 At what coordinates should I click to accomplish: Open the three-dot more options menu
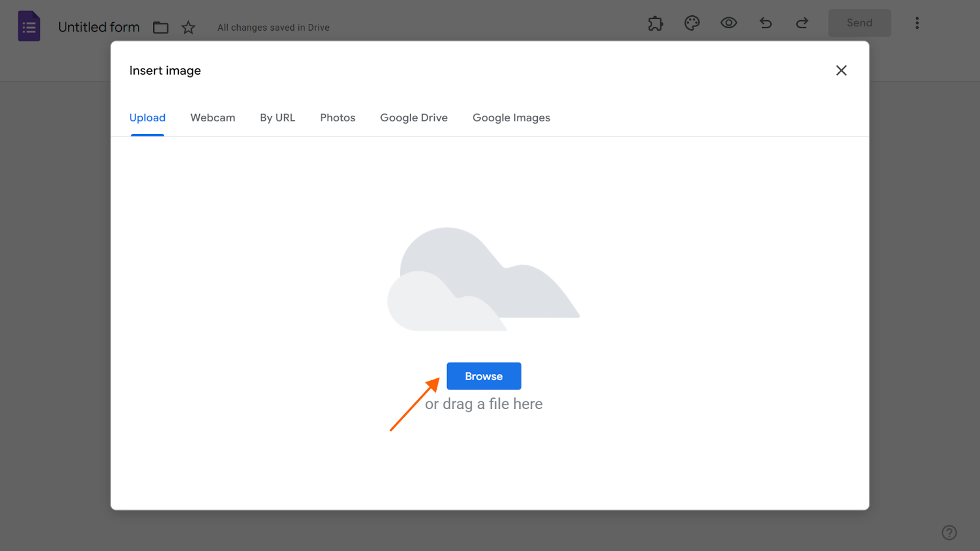coord(917,23)
